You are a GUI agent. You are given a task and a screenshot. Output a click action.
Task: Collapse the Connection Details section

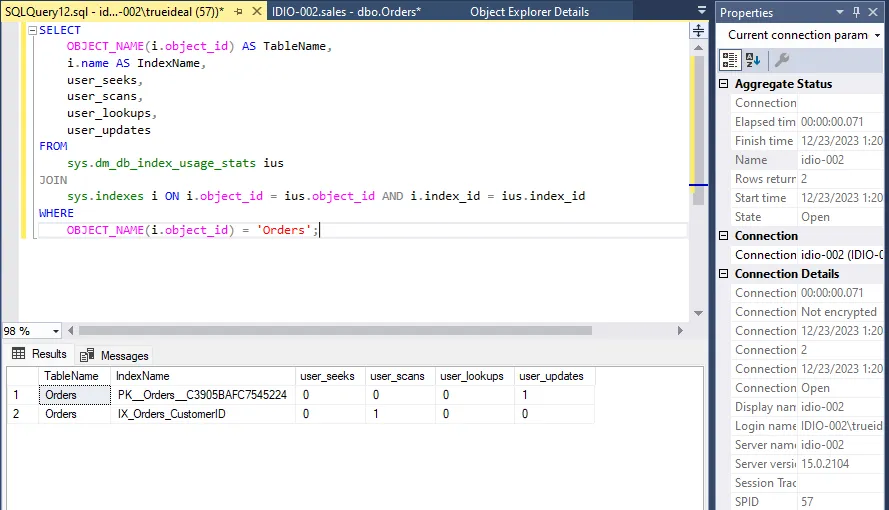click(x=724, y=274)
